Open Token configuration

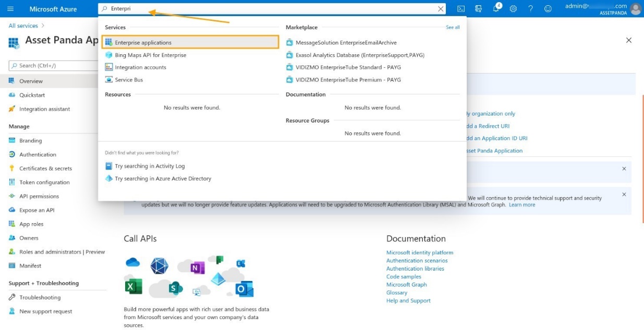tap(44, 182)
